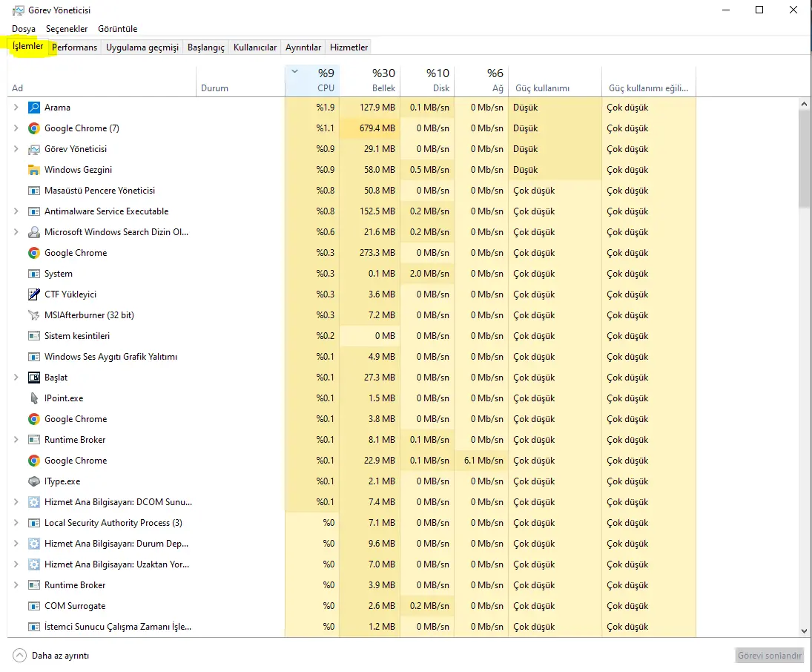Collapse view with Daha az ayrıntı arrow
This screenshot has width=812, height=672.
[19, 656]
